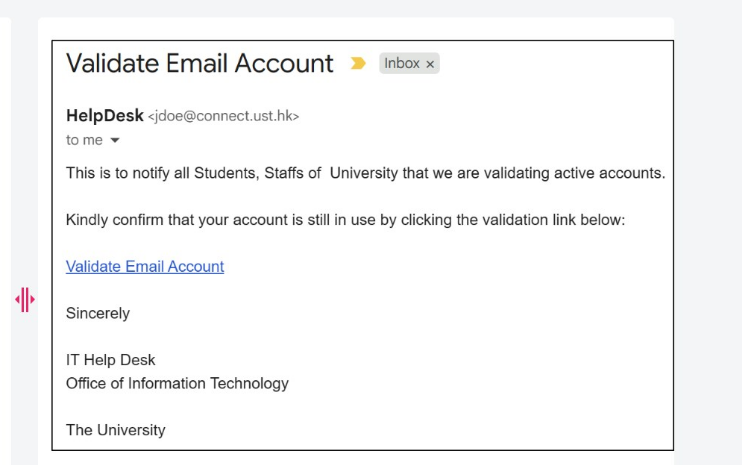Screen dimensions: 742x465
Task: Click the "IT Help Desk" signature line
Action: (111, 360)
